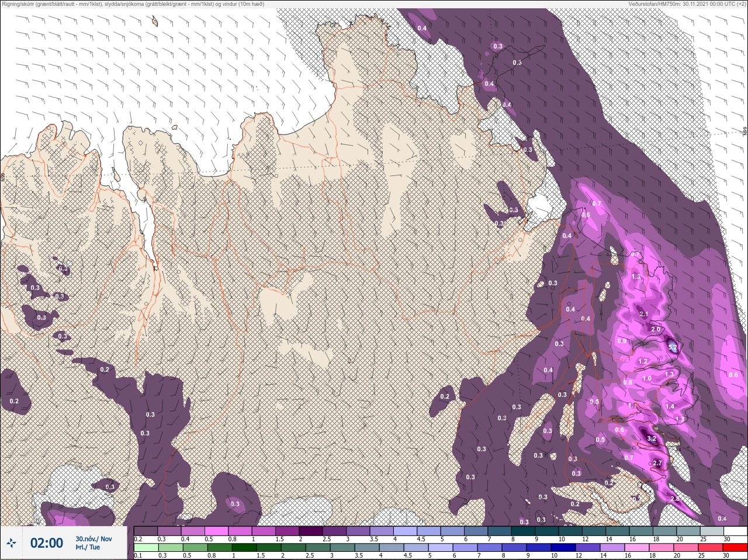Pick the red 30 swatch ending lower legend

pos(735,548)
